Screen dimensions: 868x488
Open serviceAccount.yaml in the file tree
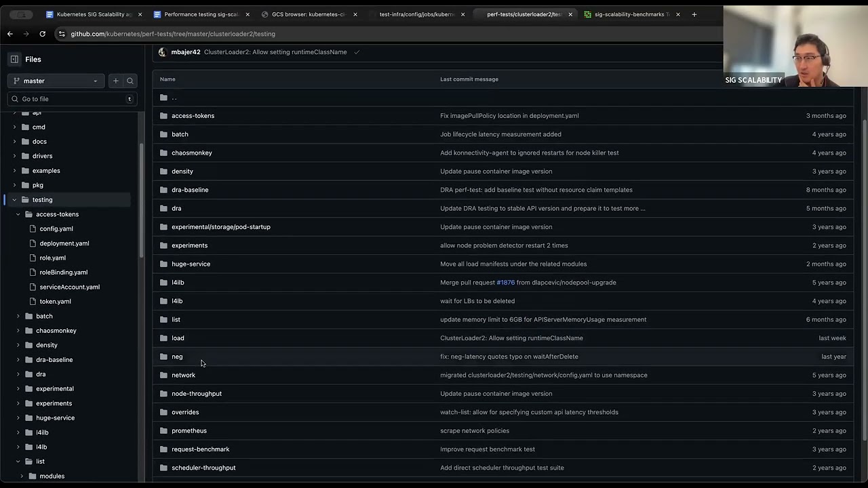70,287
